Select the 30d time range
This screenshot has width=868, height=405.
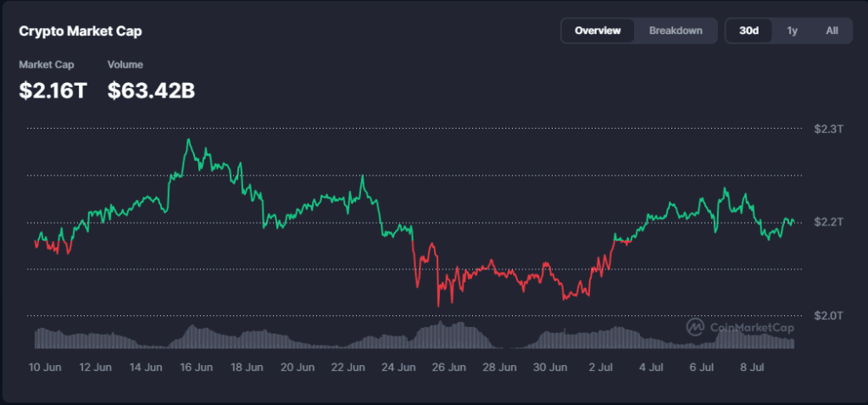coord(748,31)
